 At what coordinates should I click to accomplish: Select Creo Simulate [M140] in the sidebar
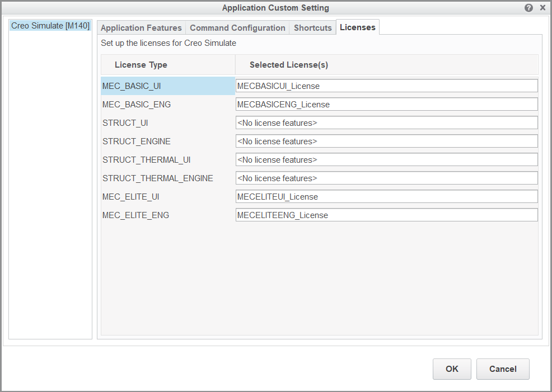[50, 25]
